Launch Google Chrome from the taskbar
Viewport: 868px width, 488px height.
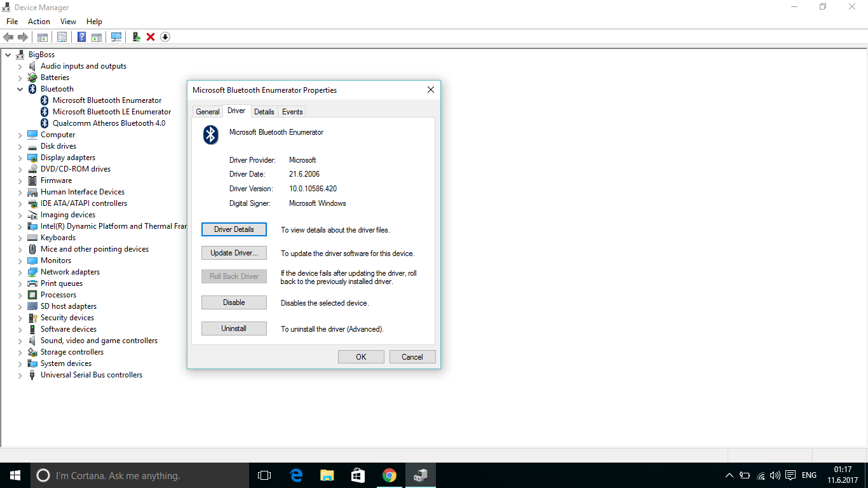click(x=389, y=475)
